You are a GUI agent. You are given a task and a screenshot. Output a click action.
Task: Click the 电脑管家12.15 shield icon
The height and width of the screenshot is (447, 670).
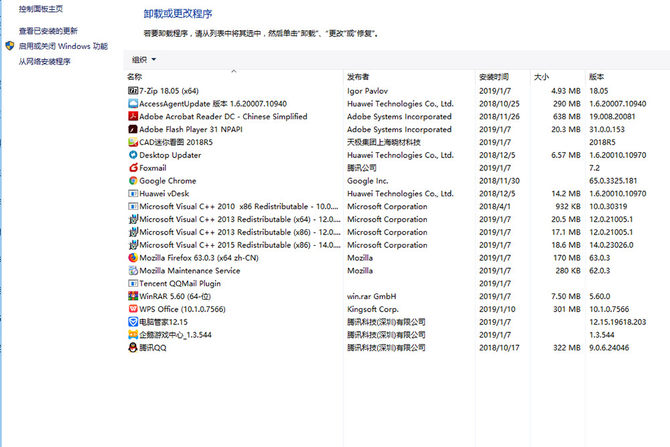133,322
